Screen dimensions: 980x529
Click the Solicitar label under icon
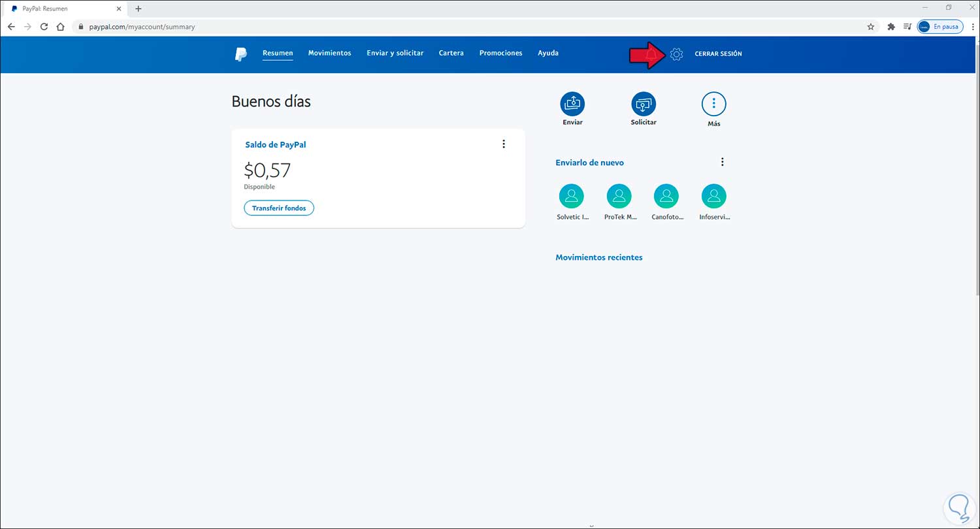(x=644, y=122)
